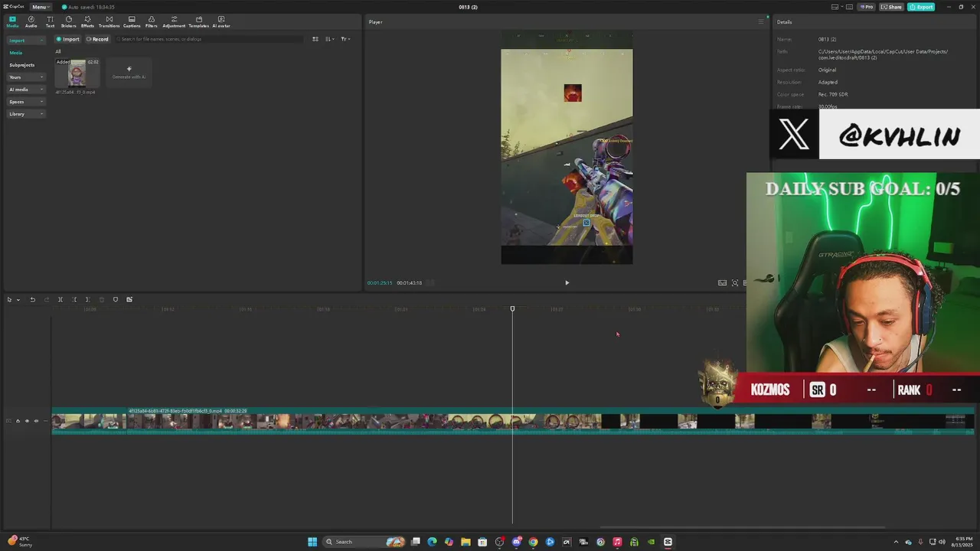Click the timeline playhead handle

tap(512, 308)
